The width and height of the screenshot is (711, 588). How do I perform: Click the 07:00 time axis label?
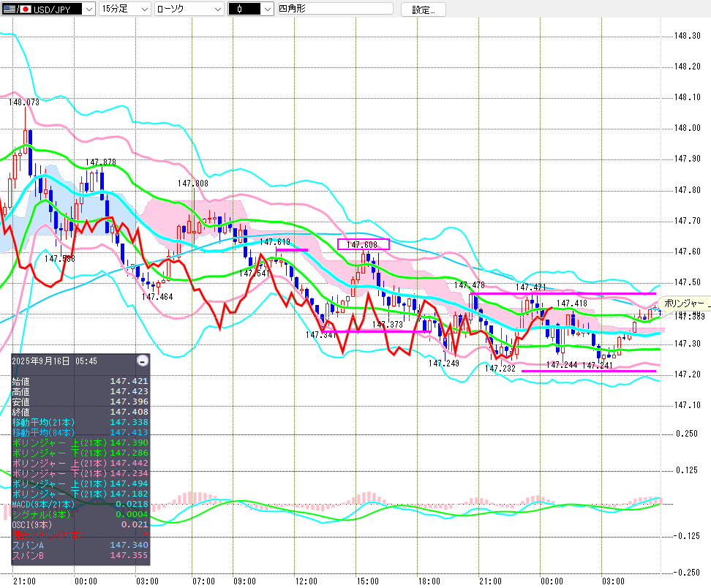click(203, 581)
